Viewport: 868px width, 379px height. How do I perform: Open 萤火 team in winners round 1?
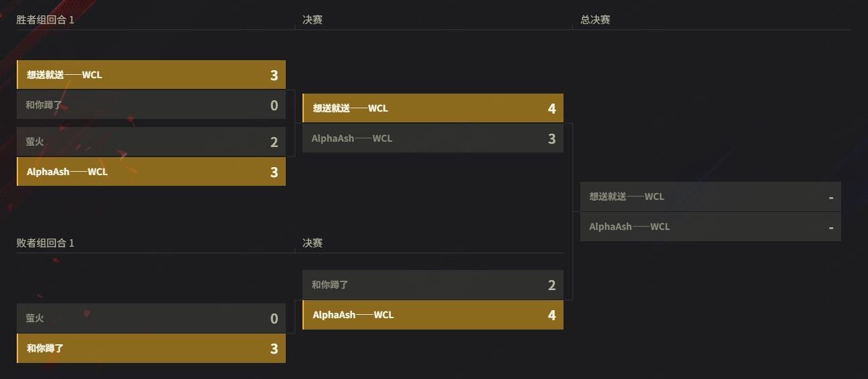coord(151,142)
